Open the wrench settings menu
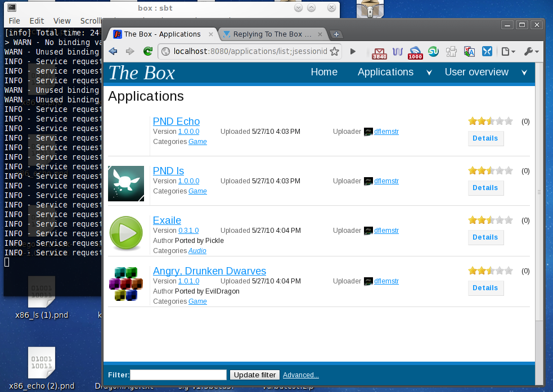553x392 pixels. click(x=531, y=52)
